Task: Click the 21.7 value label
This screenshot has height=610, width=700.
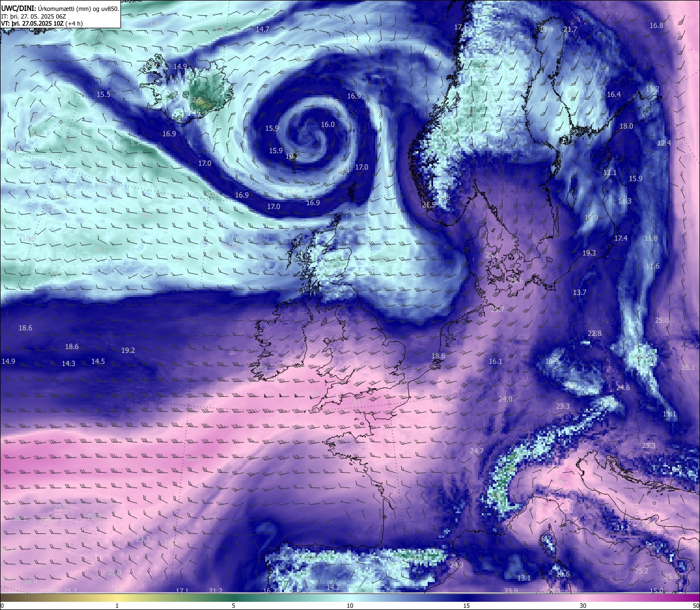Action: click(570, 30)
